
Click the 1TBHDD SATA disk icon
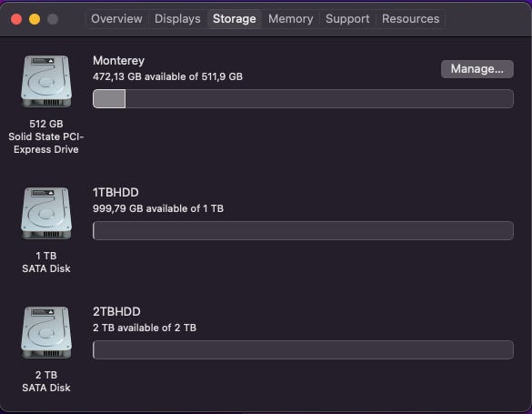[x=46, y=214]
